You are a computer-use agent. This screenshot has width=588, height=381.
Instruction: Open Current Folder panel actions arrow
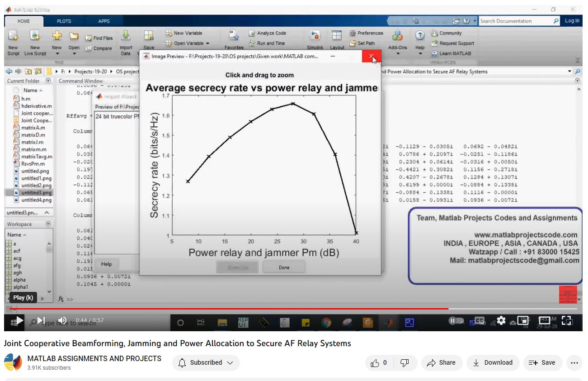[48, 81]
